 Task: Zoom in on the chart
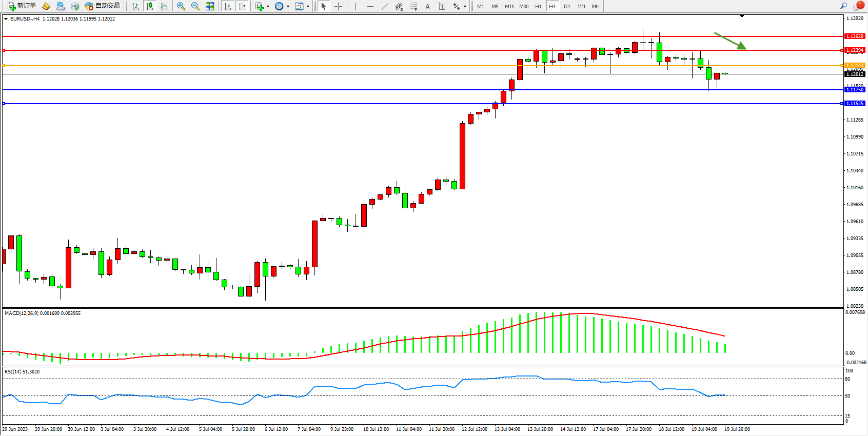pyautogui.click(x=181, y=6)
